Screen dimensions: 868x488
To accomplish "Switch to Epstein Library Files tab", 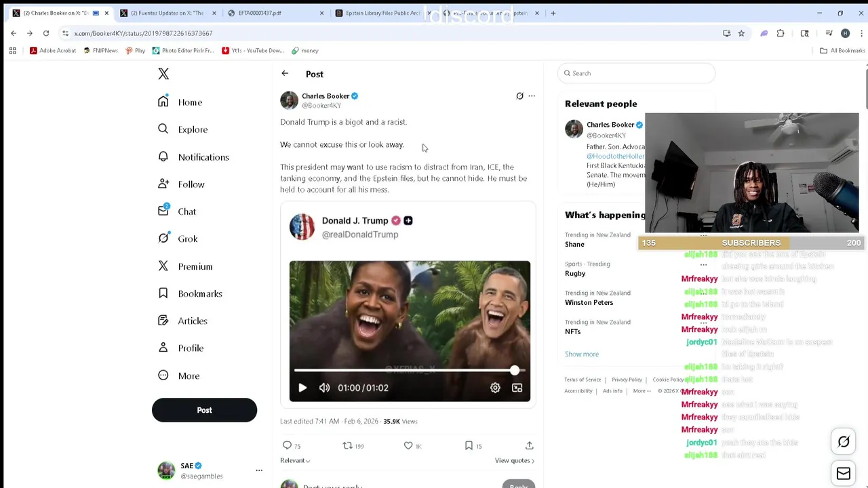I will 384,13.
